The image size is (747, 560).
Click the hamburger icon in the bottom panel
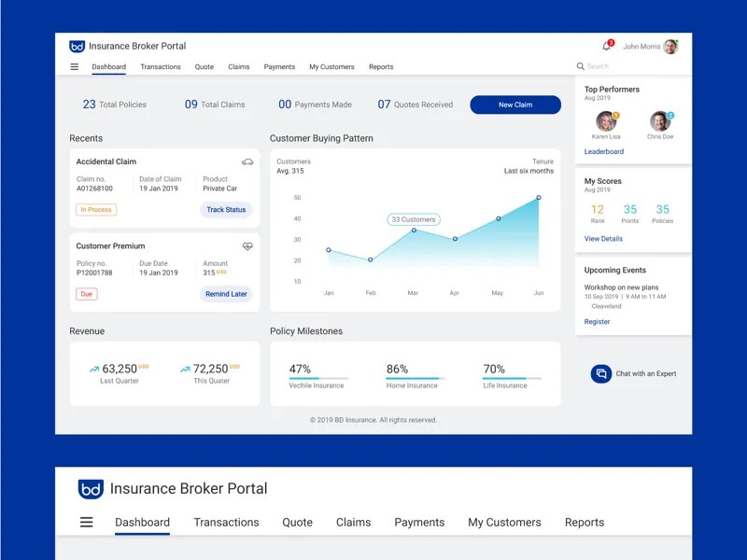point(86,522)
